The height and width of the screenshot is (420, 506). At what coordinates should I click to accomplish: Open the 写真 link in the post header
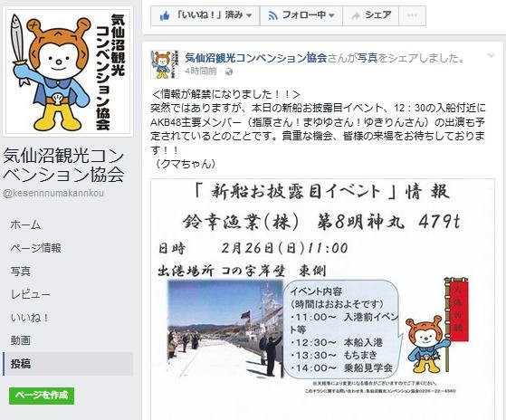(368, 59)
